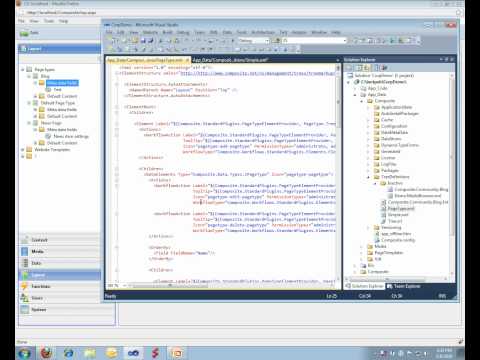The width and height of the screenshot is (480, 360).
Task: Switch to the Team Explorer tab
Action: point(404,286)
